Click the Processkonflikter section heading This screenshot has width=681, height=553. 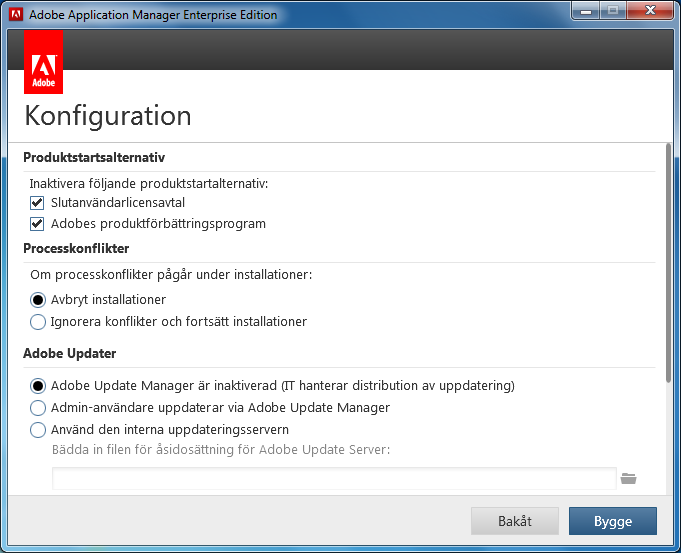click(x=76, y=248)
